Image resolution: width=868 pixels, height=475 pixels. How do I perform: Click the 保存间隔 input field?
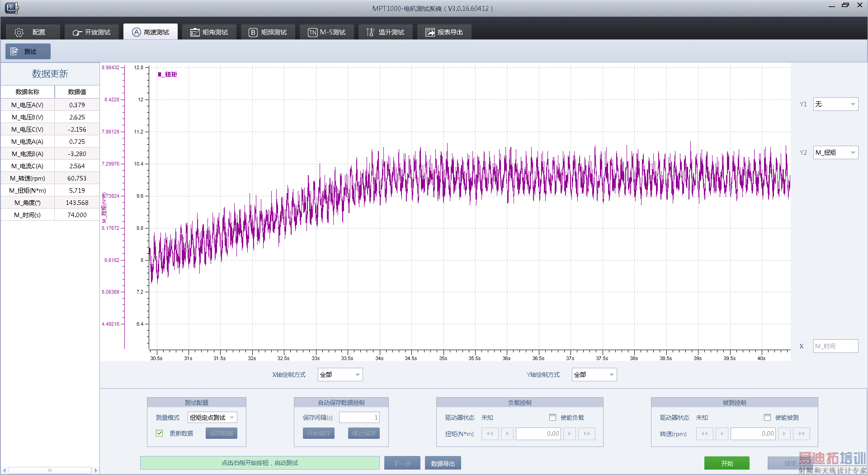359,418
